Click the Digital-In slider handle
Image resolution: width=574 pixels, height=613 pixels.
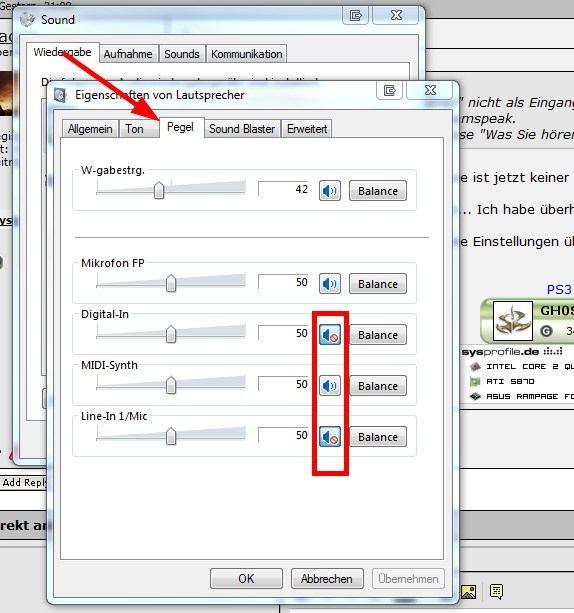point(171,334)
